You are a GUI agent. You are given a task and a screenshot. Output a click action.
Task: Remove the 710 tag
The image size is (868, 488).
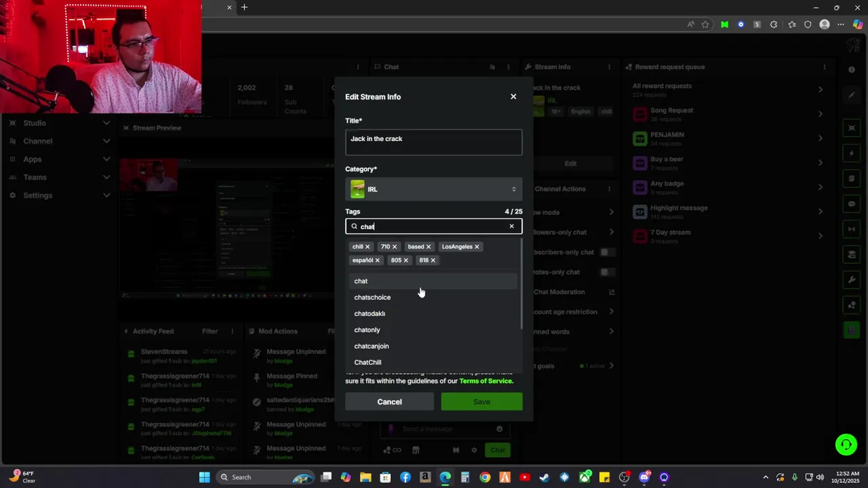click(394, 247)
